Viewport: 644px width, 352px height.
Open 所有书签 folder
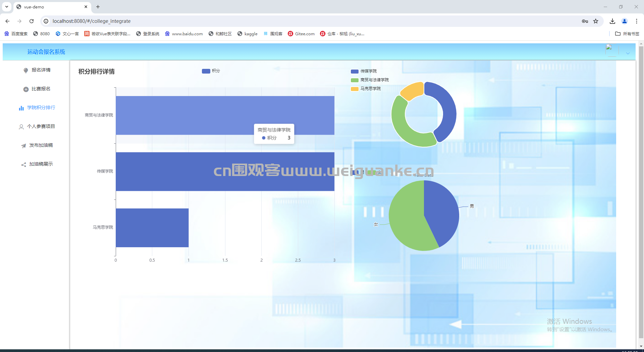coord(627,34)
